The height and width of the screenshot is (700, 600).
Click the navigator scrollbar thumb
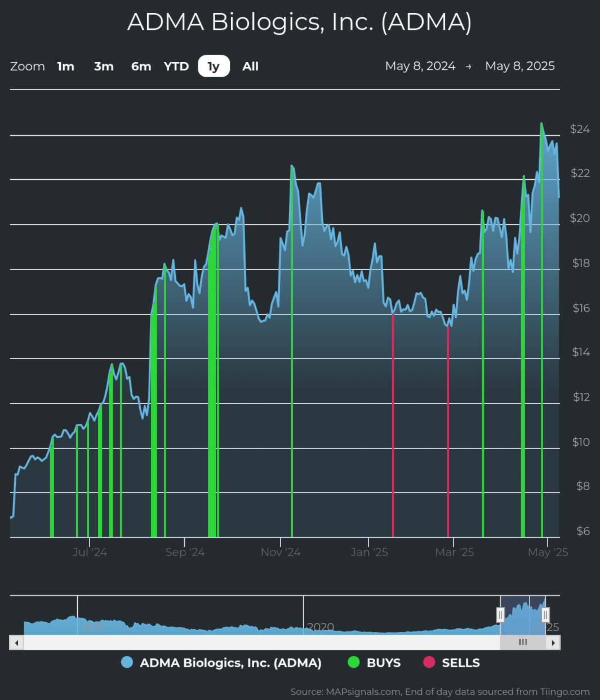click(523, 643)
